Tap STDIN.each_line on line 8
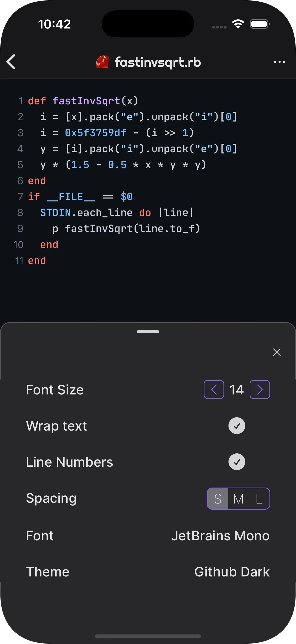The height and width of the screenshot is (644, 296). (x=86, y=213)
